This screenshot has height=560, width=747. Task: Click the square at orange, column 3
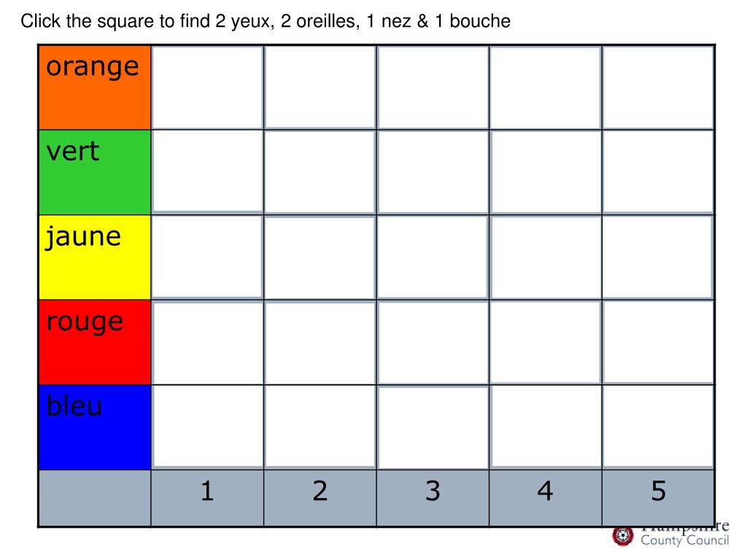tap(433, 87)
